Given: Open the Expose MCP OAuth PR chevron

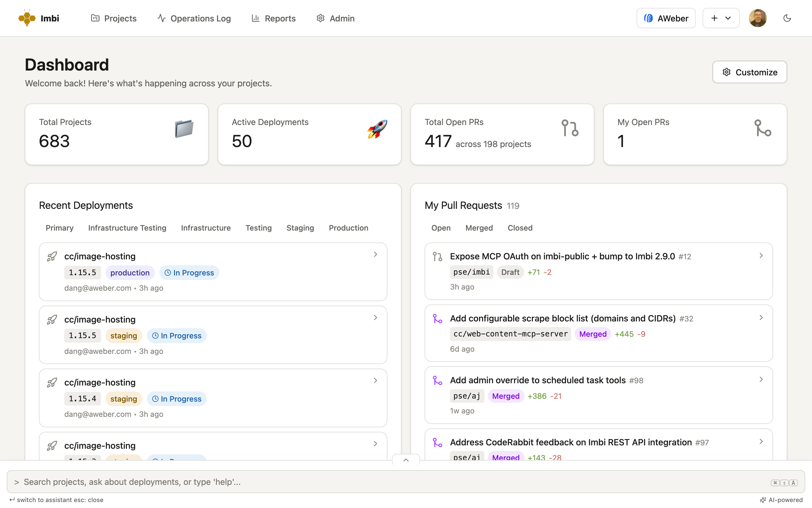Looking at the screenshot, I should (x=761, y=256).
